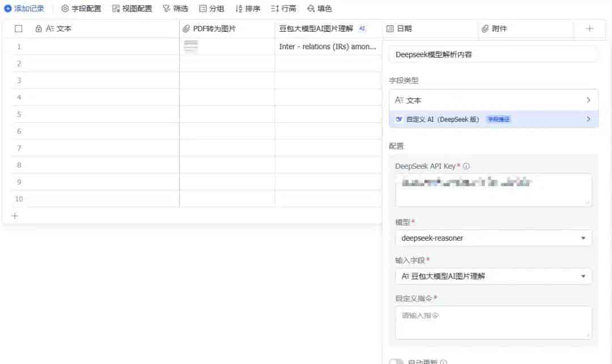
Task: Add a new row with bottom plus icon
Action: (x=15, y=216)
